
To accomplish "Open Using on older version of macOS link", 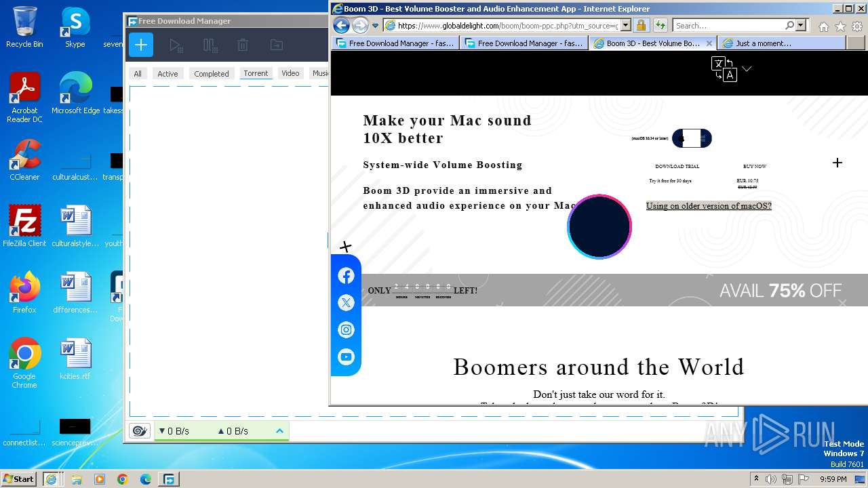I will pyautogui.click(x=709, y=206).
